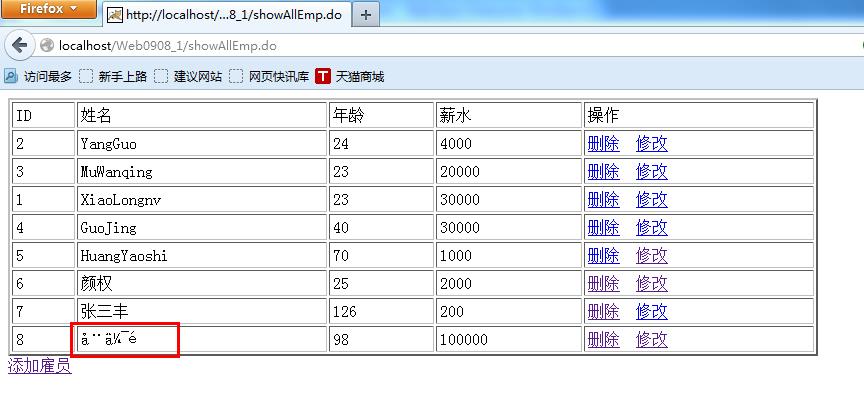Click the globe site identity icon
The width and height of the screenshot is (864, 406).
(x=47, y=46)
